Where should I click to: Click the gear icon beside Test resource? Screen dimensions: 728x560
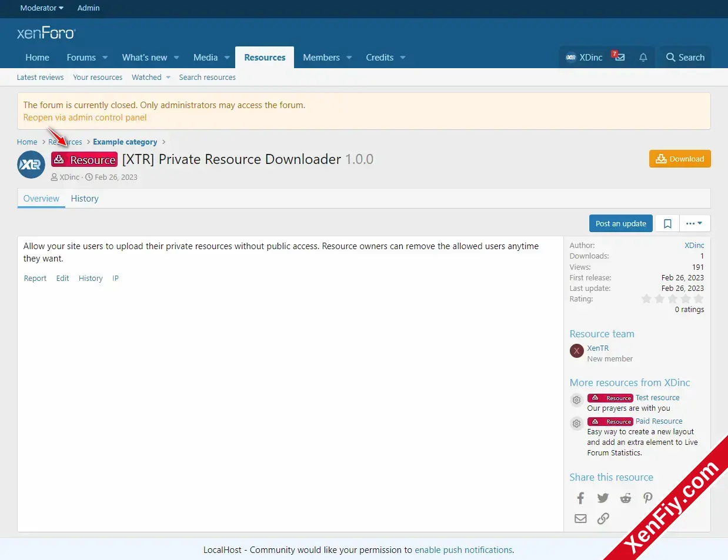coord(577,400)
